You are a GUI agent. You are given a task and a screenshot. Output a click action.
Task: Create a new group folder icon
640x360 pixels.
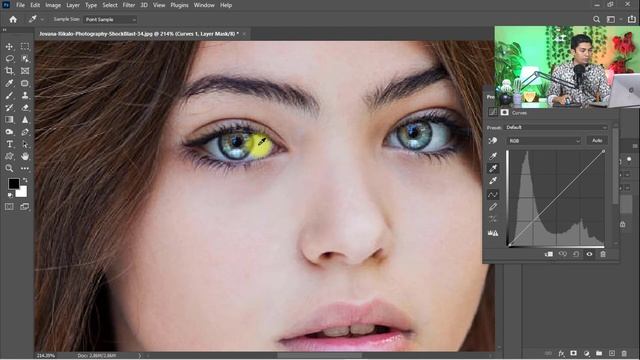(599, 353)
